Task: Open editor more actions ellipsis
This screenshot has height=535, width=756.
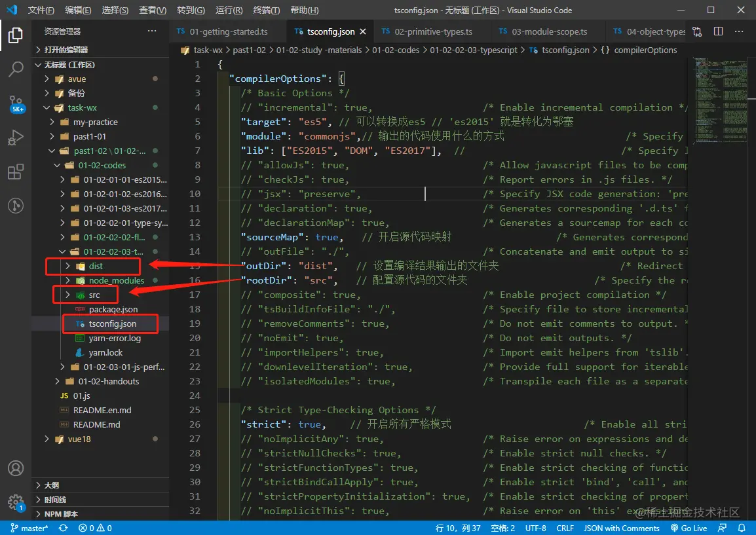Action: point(739,31)
